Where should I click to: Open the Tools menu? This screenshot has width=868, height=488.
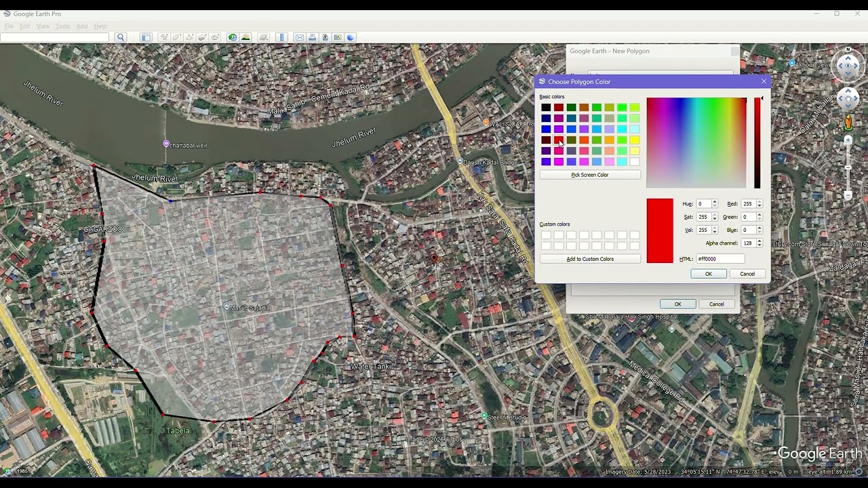pos(62,26)
